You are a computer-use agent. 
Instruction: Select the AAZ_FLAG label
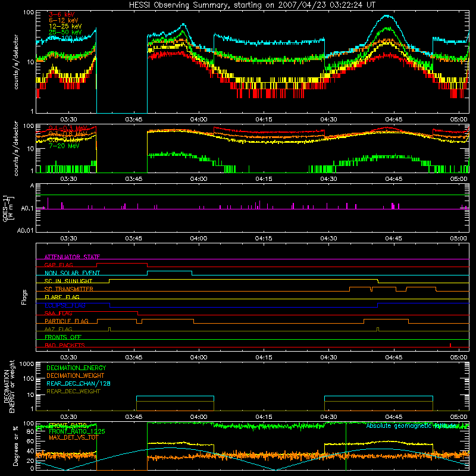pos(58,329)
